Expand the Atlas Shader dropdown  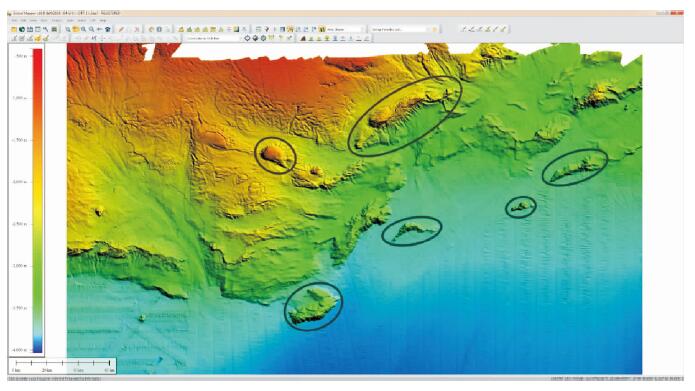pos(345,29)
